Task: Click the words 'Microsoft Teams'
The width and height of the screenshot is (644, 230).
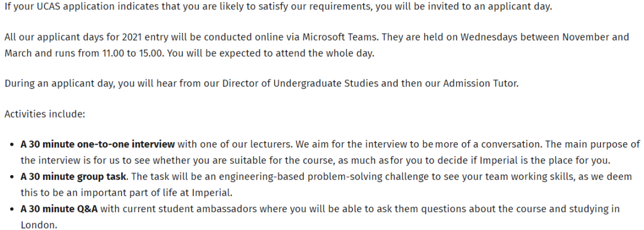Action: pyautogui.click(x=341, y=37)
